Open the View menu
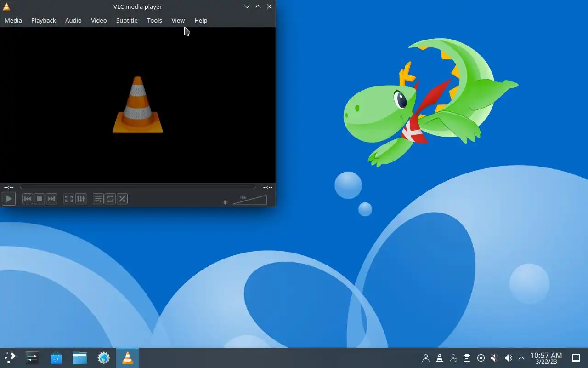This screenshot has width=588, height=368. pyautogui.click(x=178, y=20)
